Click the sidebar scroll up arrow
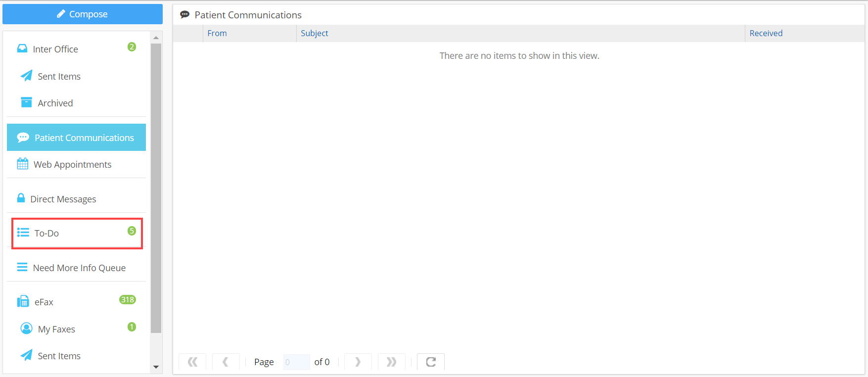This screenshot has height=377, width=868. pyautogui.click(x=156, y=38)
